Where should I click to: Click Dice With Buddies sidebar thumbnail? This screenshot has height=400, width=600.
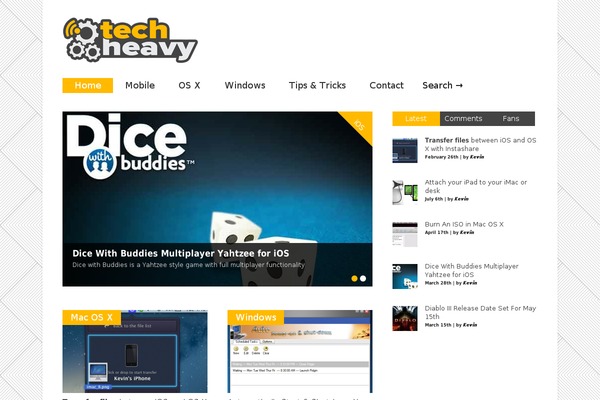(405, 276)
